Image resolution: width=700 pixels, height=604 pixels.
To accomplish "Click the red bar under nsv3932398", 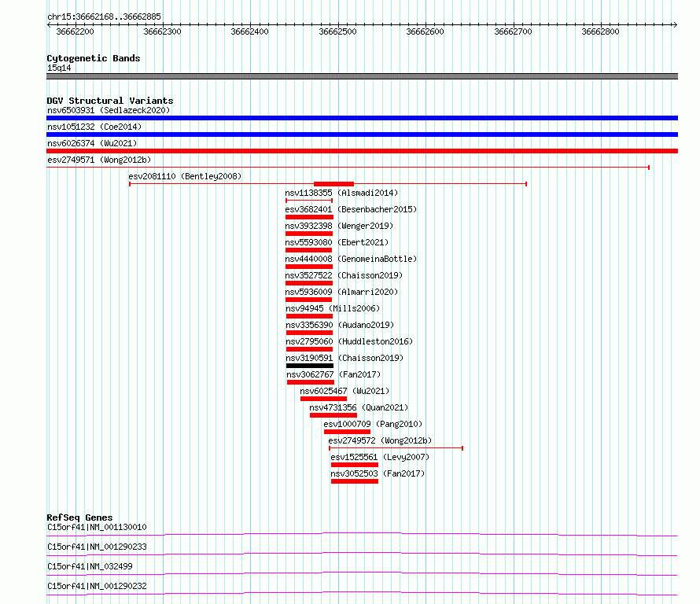I will pos(309,234).
